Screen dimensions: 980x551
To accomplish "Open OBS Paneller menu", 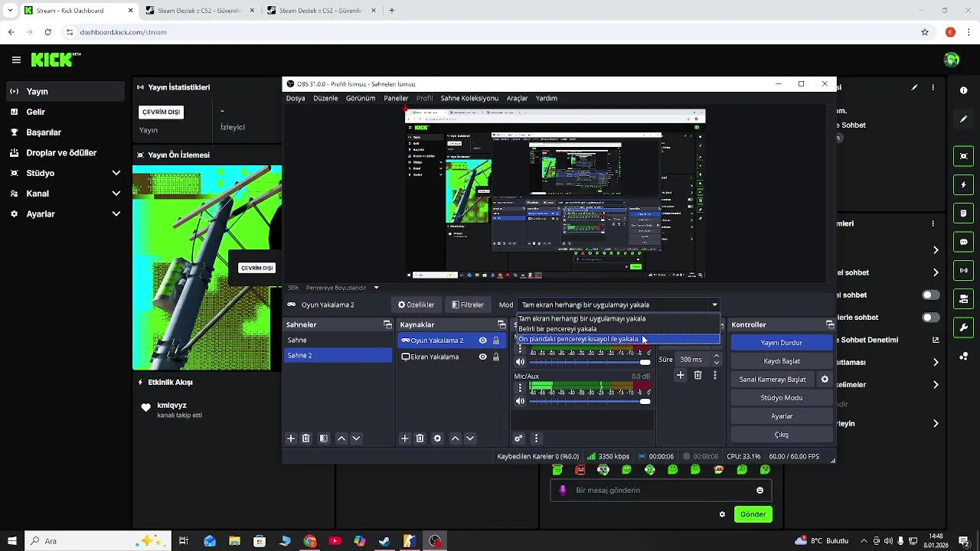I will click(396, 98).
